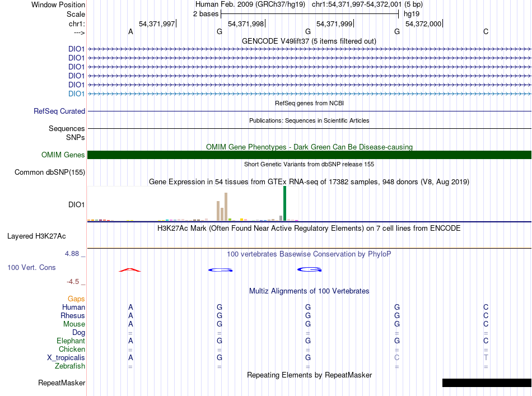Image resolution: width=532 pixels, height=396 pixels.
Task: Click the GTEx Gene Expression track title
Action: coord(309,182)
